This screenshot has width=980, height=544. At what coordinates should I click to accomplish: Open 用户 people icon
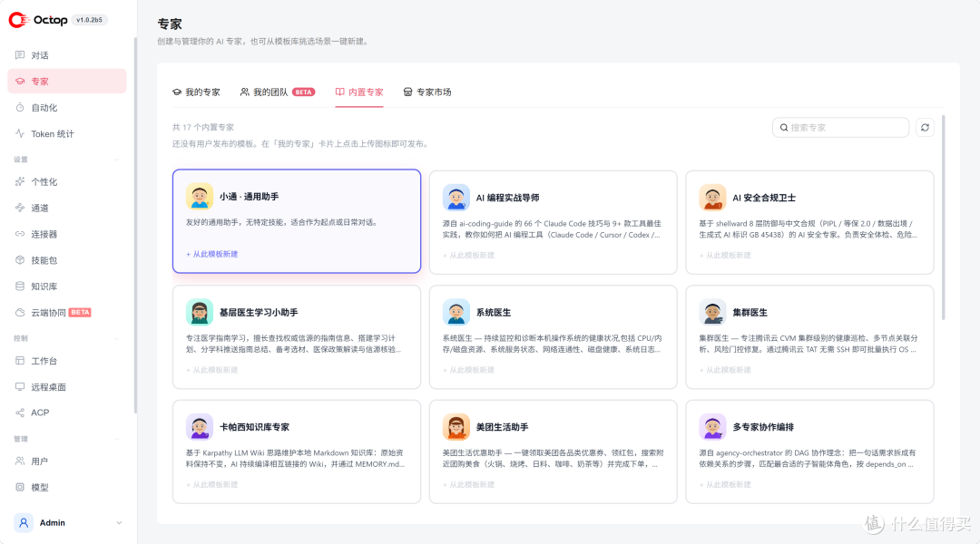tap(20, 461)
